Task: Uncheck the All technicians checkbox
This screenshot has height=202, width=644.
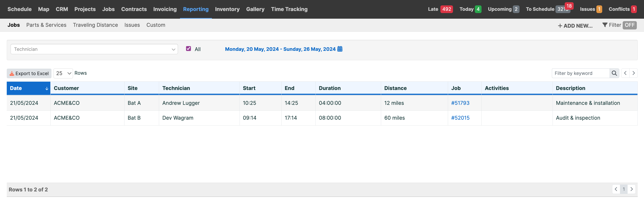Action: (189, 49)
